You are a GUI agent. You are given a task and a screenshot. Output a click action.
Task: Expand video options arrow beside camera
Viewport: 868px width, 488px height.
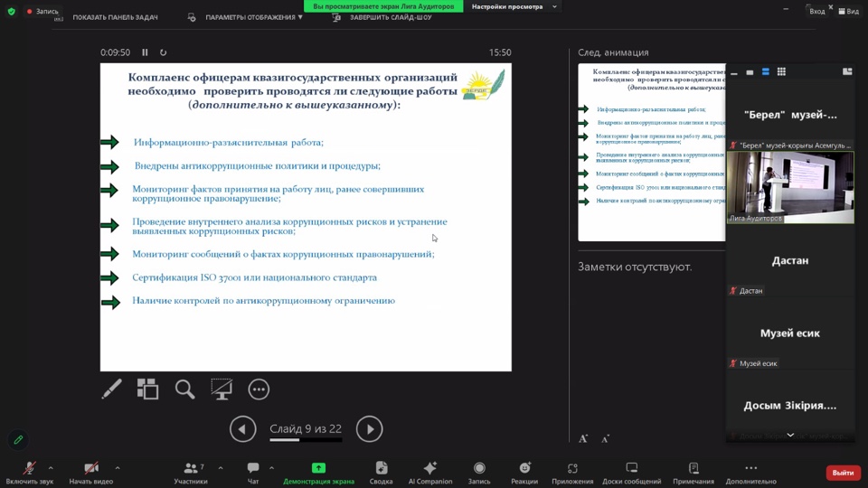pyautogui.click(x=118, y=468)
